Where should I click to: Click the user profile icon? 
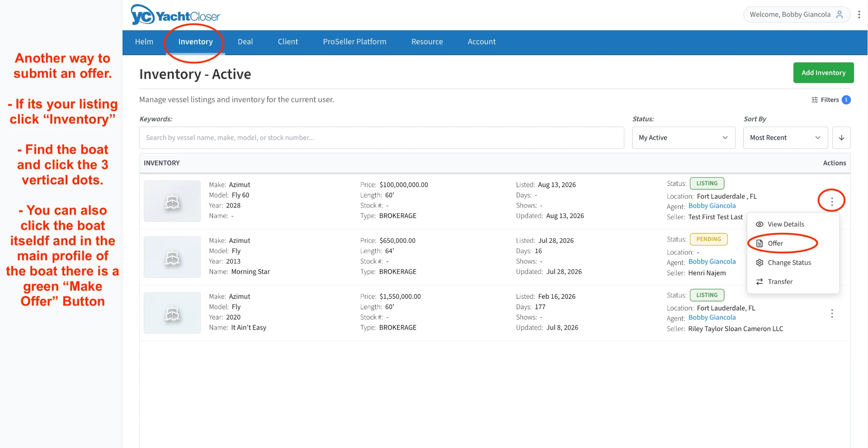coord(840,14)
